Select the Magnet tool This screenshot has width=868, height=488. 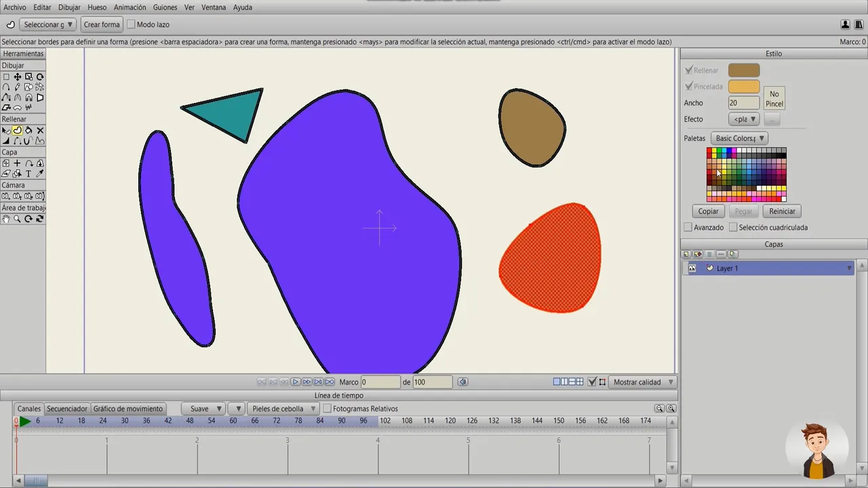[x=28, y=98]
